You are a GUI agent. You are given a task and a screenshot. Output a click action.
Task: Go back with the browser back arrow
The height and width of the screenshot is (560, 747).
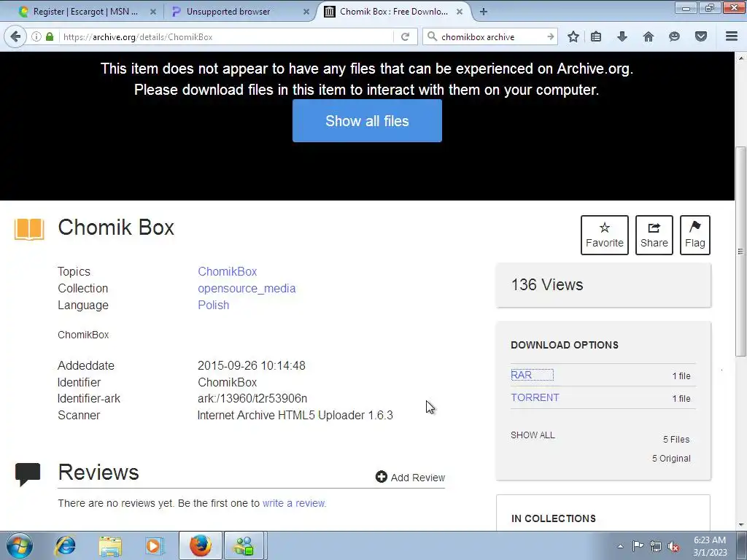click(16, 36)
